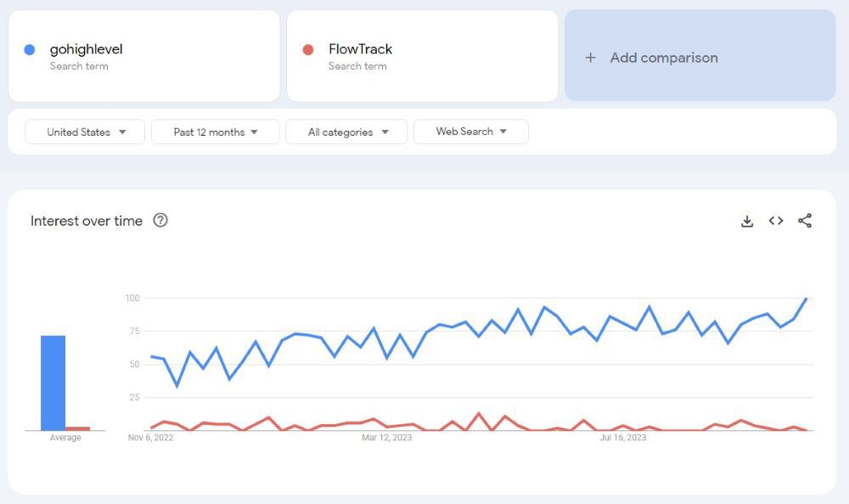The height and width of the screenshot is (504, 849).
Task: Open the Interest over time help tooltip
Action: [160, 221]
